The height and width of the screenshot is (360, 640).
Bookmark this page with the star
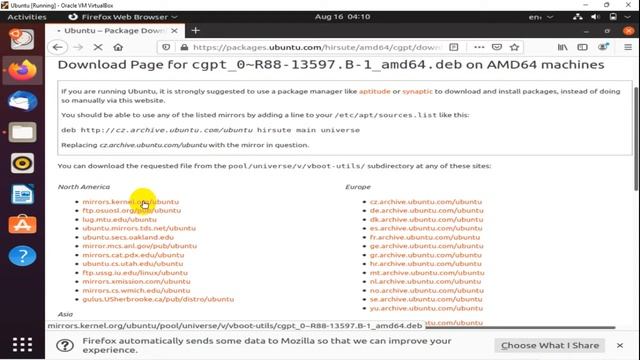pos(514,47)
